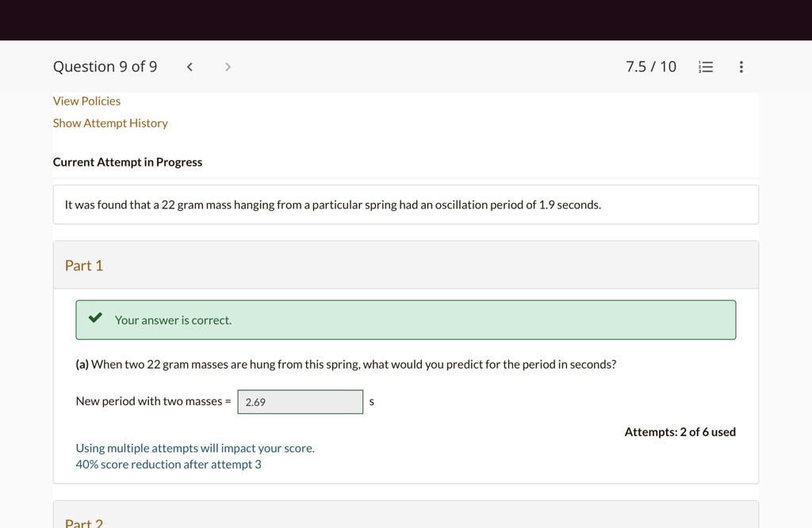Screen dimensions: 812x528
Task: Expand the Part 2 section
Action: point(406,515)
